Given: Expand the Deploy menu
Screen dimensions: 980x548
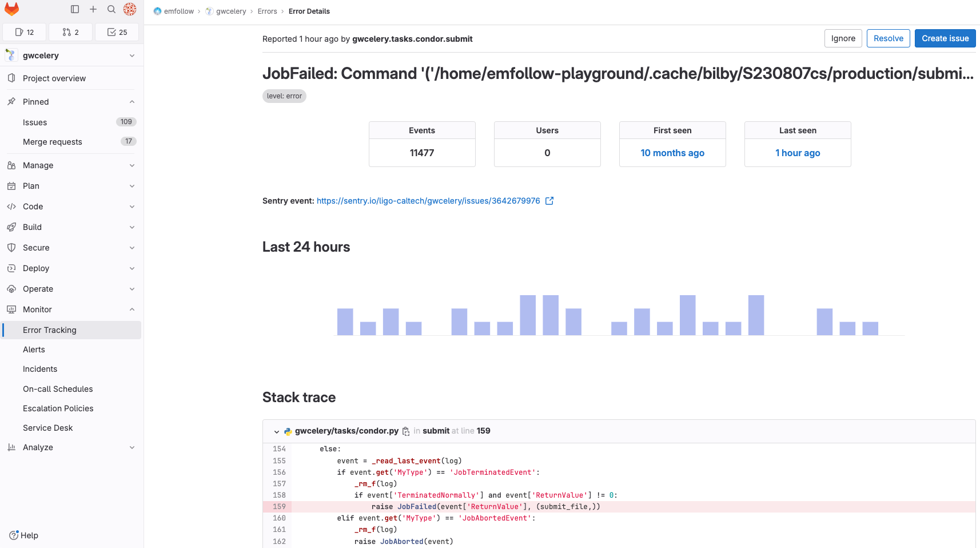Looking at the screenshot, I should point(71,268).
